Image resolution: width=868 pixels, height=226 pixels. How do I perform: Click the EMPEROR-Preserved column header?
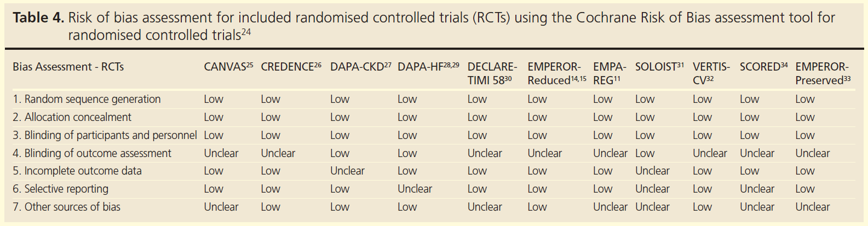pos(823,73)
